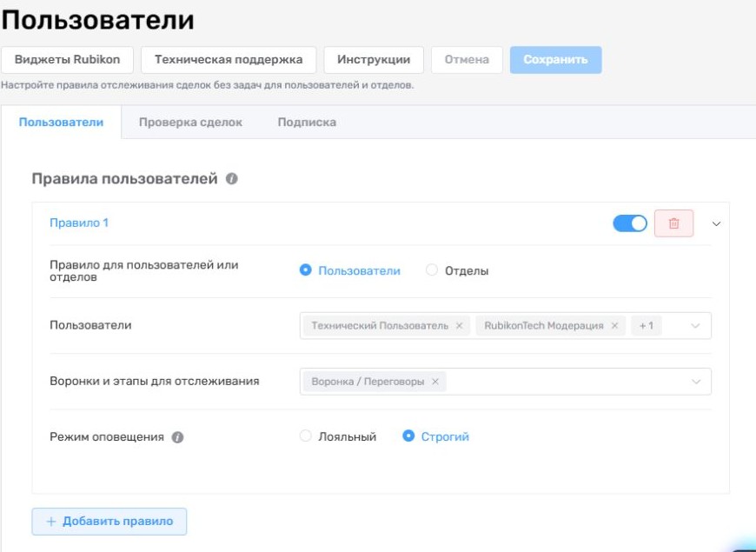Show the +1 hidden user tag
Screen dimensions: 756x552
pos(646,326)
